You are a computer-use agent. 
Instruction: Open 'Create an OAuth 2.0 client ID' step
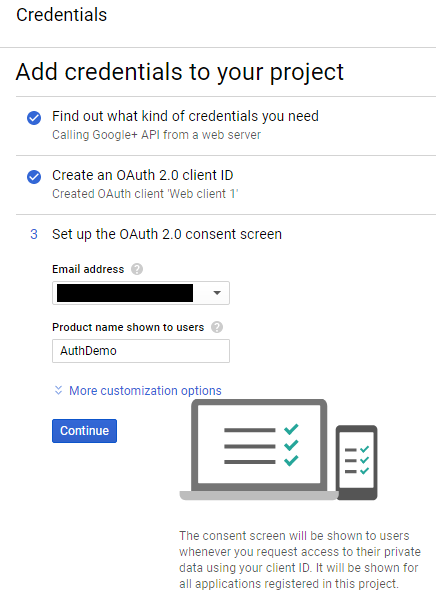142,175
